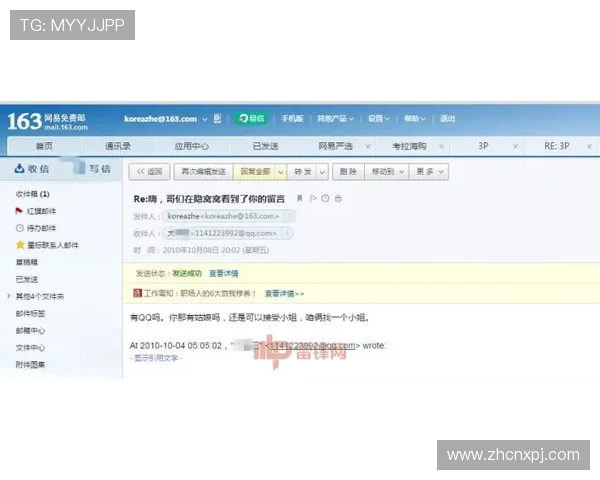Viewport: 600px width, 480px height.
Task: Click the red flag icon beside 红旗邮件
Action: [x=19, y=211]
